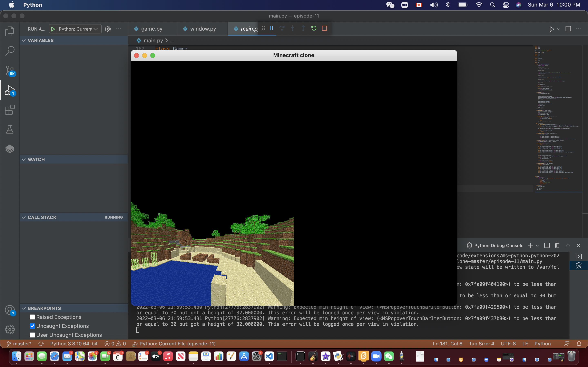Image resolution: width=588 pixels, height=367 pixels.
Task: Enable the Raised Exceptions breakpoint
Action: 32,317
